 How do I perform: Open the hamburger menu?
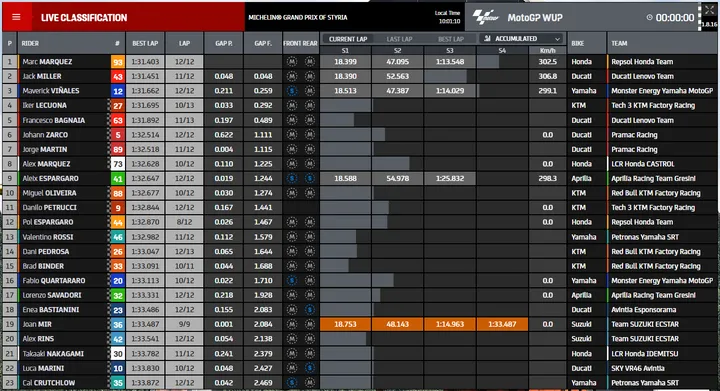(x=17, y=17)
